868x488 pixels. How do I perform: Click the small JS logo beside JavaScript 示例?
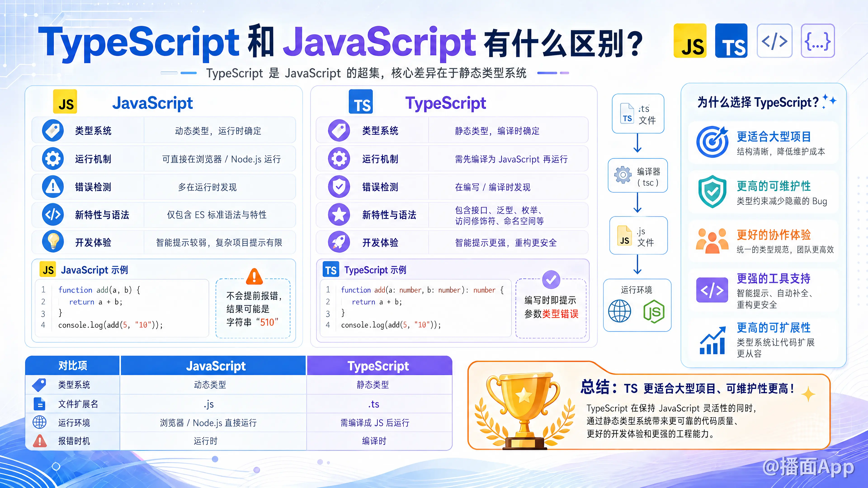coord(48,270)
